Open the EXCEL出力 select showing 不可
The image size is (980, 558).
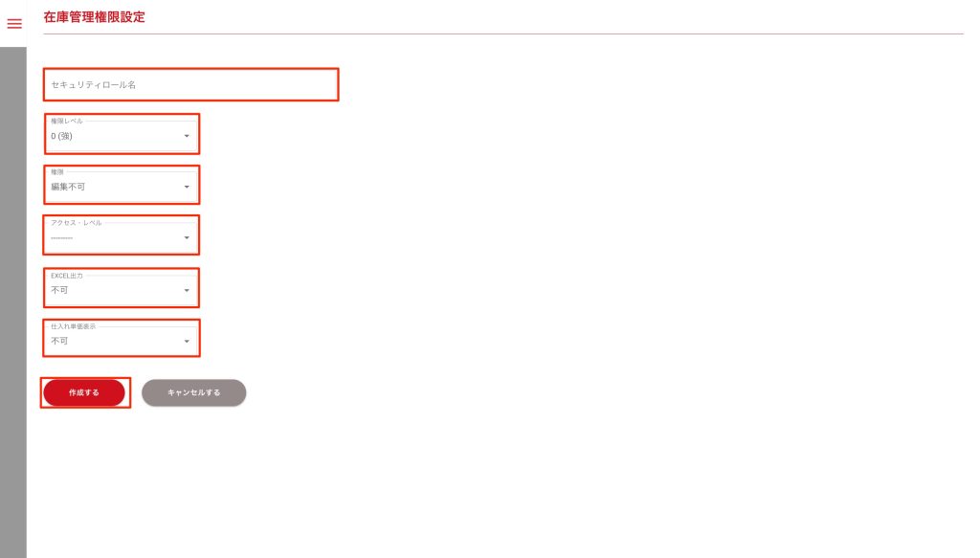tap(120, 288)
